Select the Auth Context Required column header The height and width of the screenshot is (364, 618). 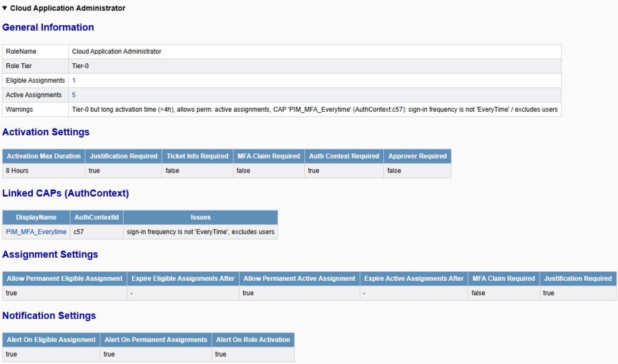click(x=343, y=156)
